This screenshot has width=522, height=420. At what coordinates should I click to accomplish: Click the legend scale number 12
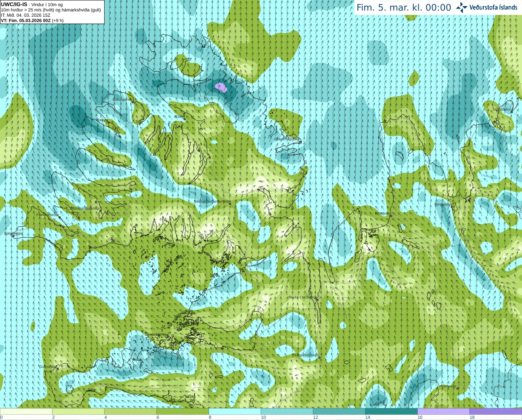click(316, 417)
